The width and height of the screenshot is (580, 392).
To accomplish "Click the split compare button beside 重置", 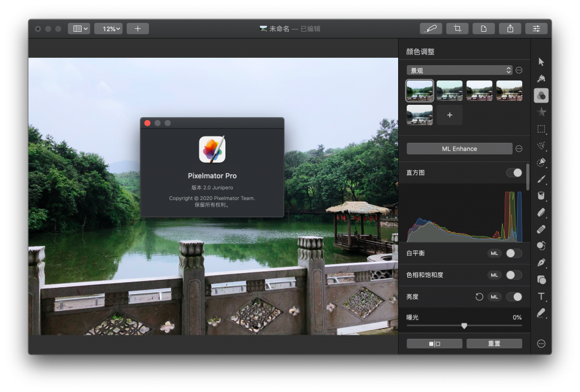I will point(434,343).
